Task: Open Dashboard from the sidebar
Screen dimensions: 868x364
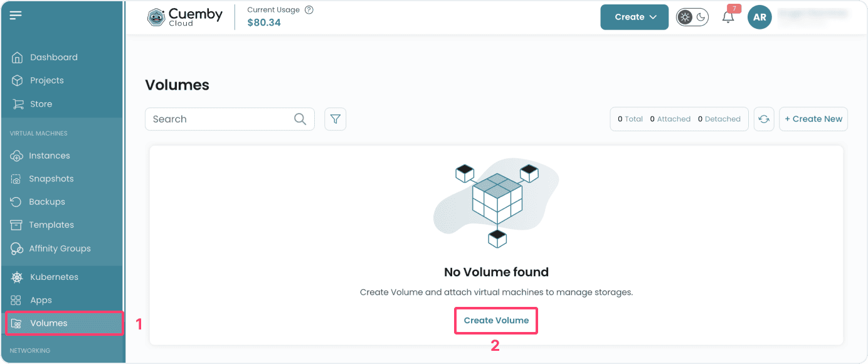Action: click(x=53, y=57)
